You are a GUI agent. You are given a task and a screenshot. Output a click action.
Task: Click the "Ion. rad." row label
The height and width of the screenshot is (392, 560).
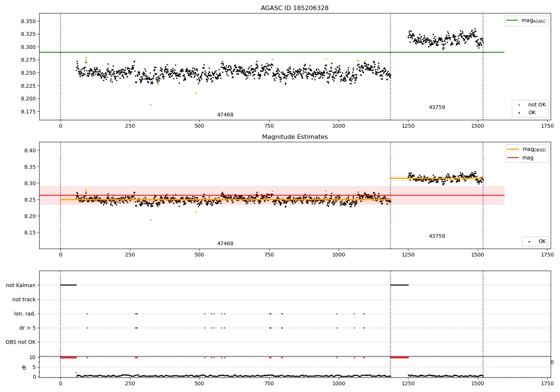pos(25,314)
